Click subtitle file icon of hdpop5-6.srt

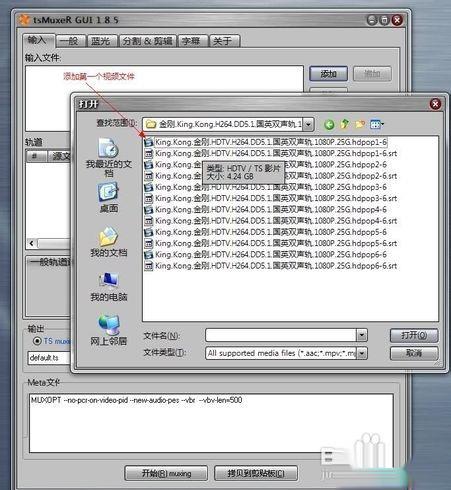pyautogui.click(x=149, y=244)
